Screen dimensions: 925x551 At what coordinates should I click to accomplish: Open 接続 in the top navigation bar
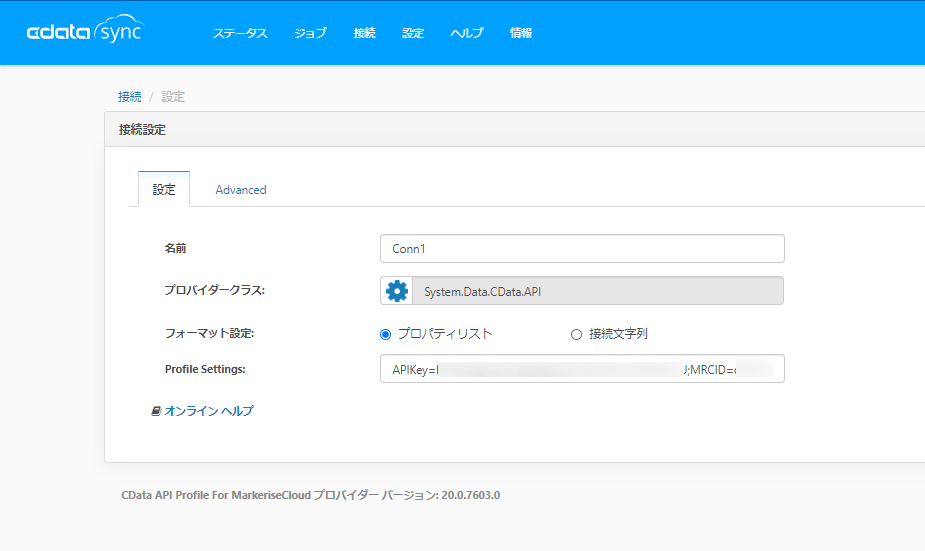tap(364, 33)
